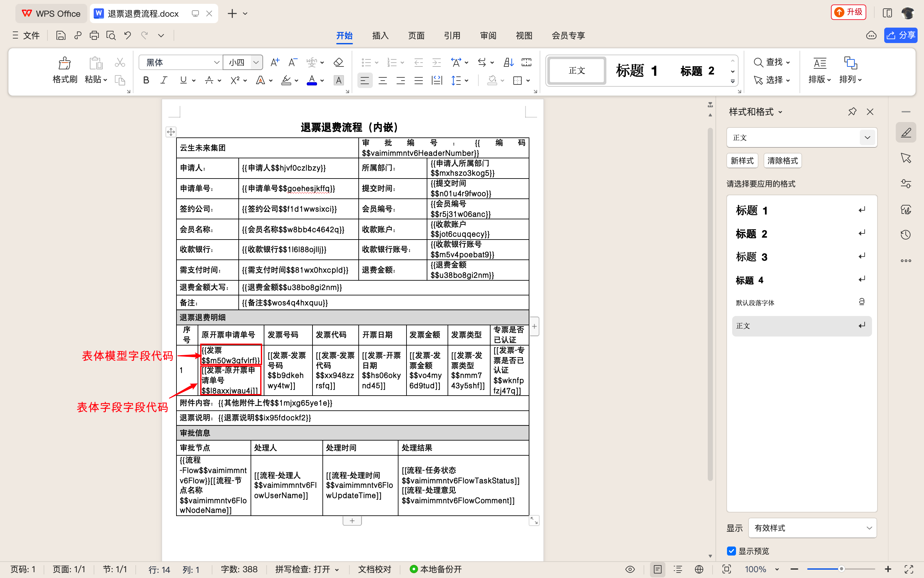This screenshot has width=924, height=578.
Task: Click the New Style (新样式) button
Action: (x=742, y=161)
